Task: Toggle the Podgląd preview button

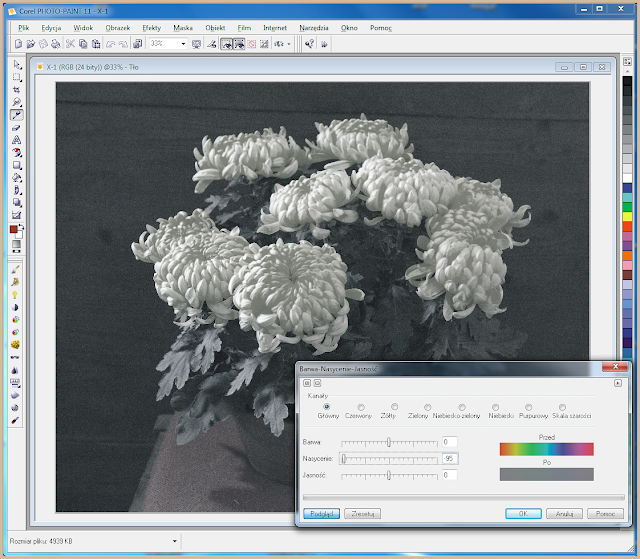Action: pyautogui.click(x=322, y=514)
